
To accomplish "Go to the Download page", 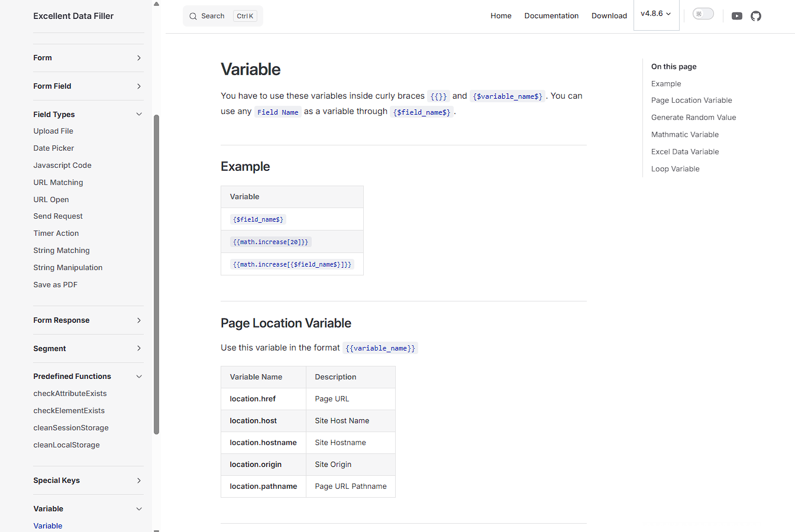I will point(609,16).
